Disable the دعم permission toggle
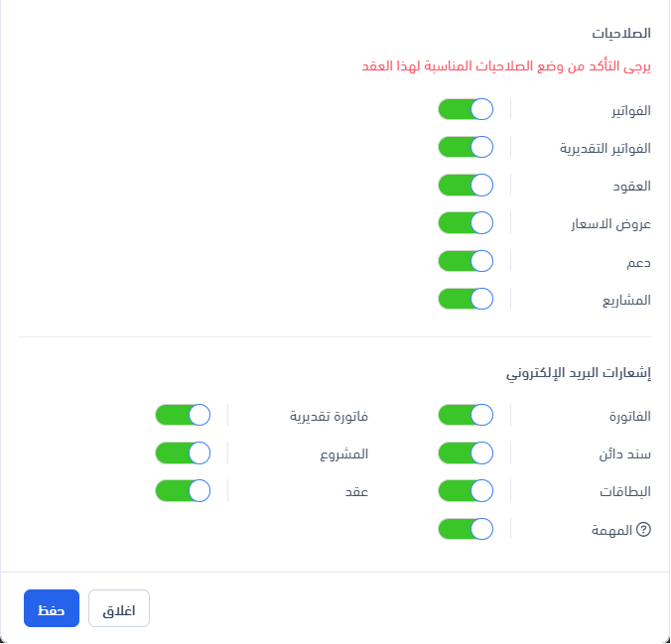The image size is (671, 644). pos(466,260)
